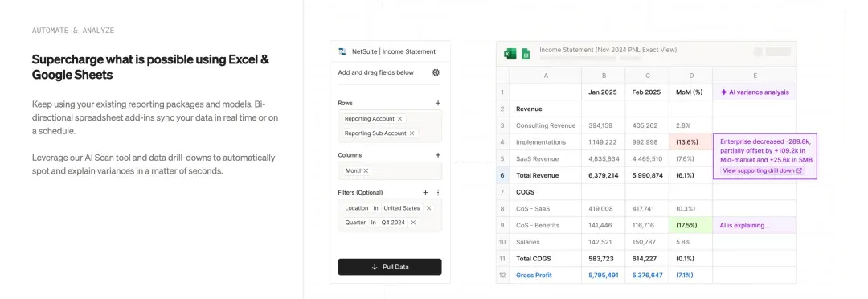This screenshot has height=299, width=868.
Task: Select the Excel icon in spreadsheet header
Action: point(510,53)
